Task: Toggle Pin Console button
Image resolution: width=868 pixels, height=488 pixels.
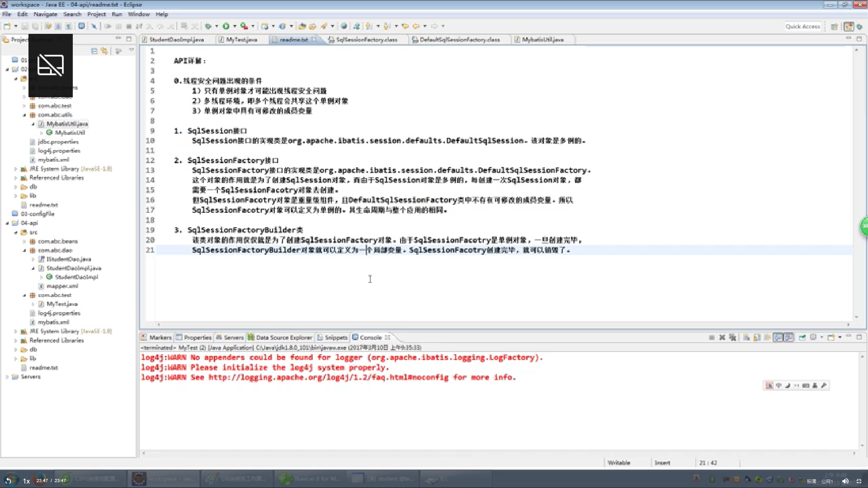Action: 802,338
